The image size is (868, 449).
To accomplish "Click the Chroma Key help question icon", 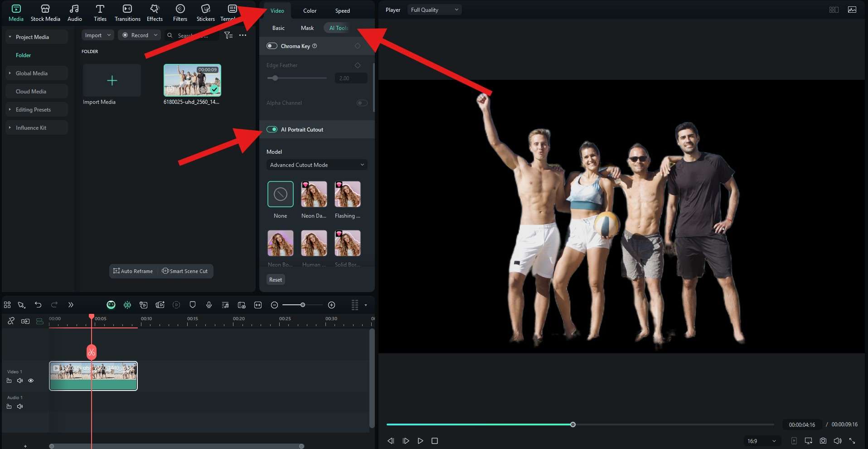I will coord(315,46).
